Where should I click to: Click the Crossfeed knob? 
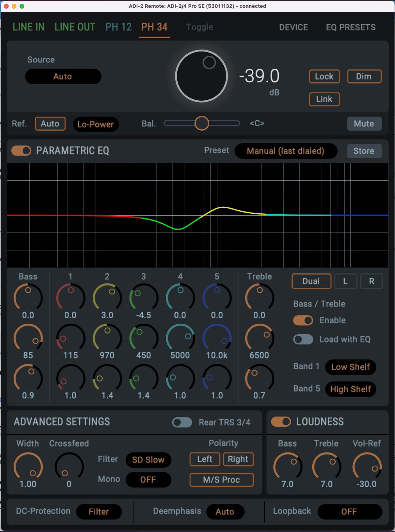click(69, 467)
